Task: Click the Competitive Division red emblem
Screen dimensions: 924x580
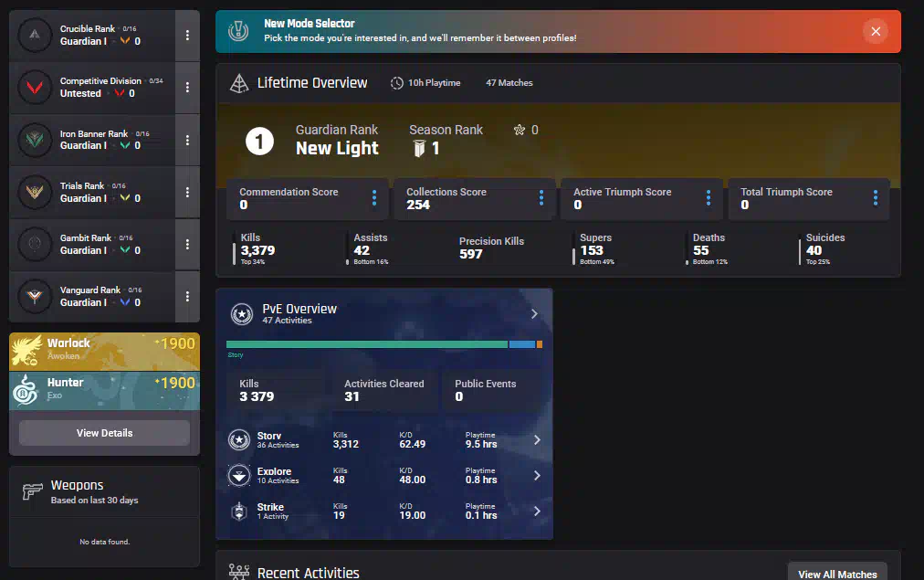Action: pyautogui.click(x=35, y=88)
